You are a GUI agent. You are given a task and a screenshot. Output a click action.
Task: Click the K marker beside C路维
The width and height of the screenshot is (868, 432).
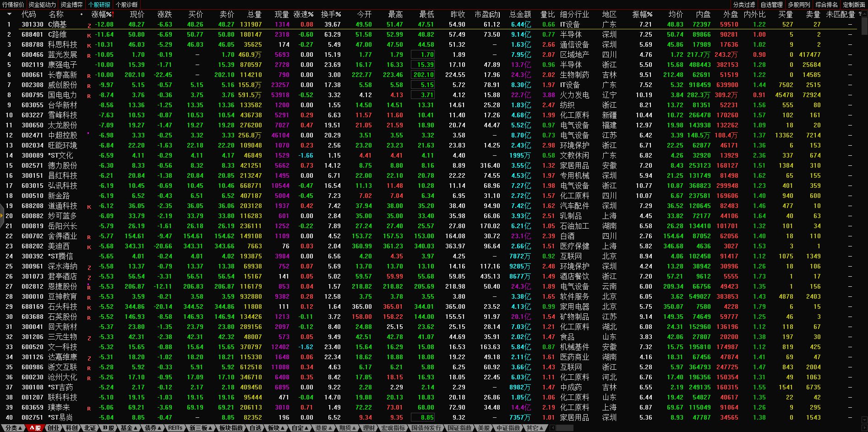(89, 35)
